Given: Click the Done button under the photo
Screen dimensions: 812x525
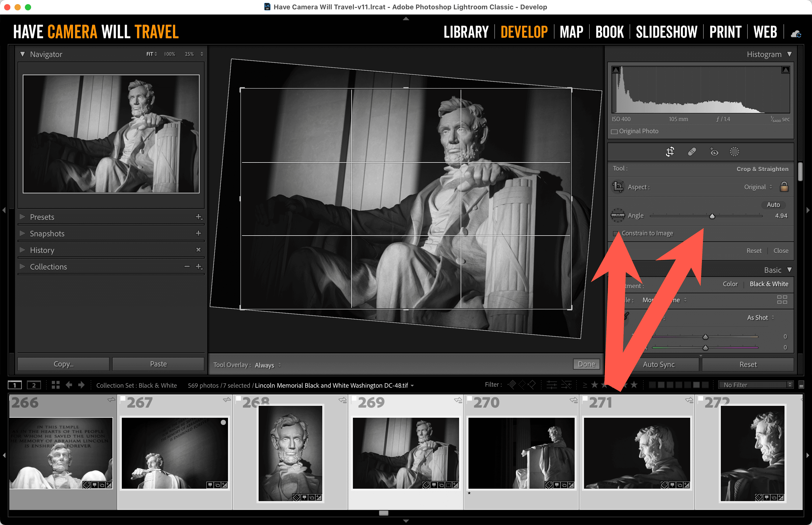Looking at the screenshot, I should (x=586, y=364).
